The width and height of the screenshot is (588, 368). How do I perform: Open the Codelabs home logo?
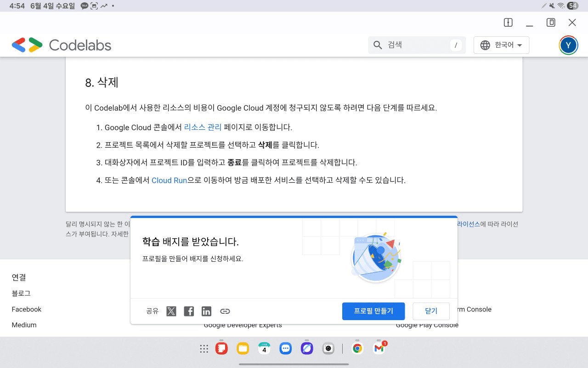[x=62, y=45]
